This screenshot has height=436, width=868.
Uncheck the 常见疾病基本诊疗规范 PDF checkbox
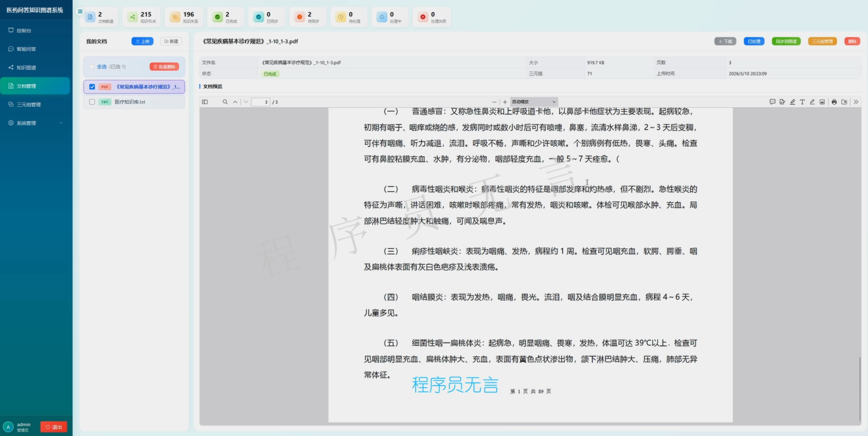(92, 87)
